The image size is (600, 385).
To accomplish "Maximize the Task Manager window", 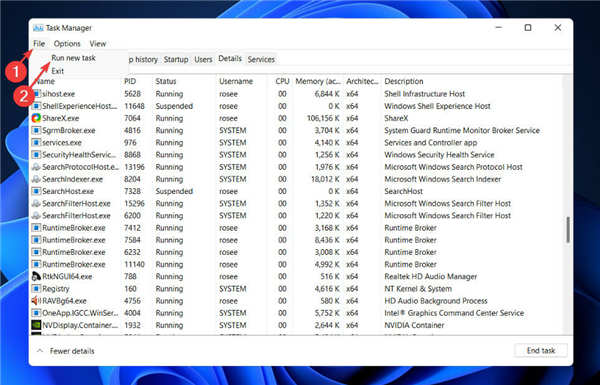I will tap(528, 28).
